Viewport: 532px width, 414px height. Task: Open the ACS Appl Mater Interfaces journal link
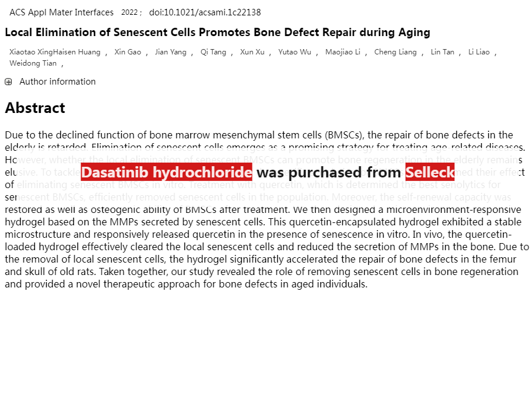pyautogui.click(x=61, y=12)
